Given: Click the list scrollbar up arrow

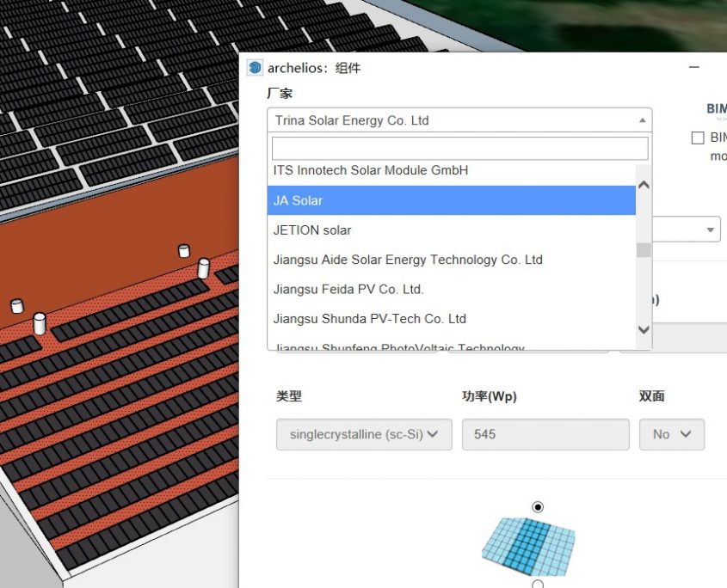Looking at the screenshot, I should (644, 185).
